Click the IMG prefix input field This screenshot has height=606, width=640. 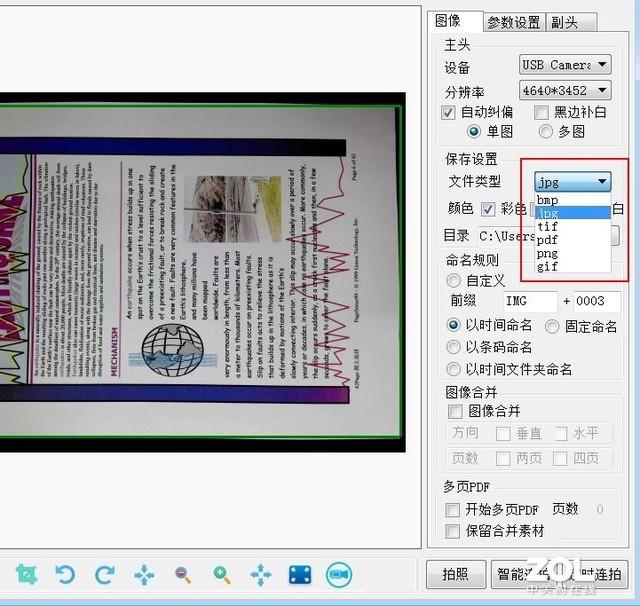click(530, 301)
